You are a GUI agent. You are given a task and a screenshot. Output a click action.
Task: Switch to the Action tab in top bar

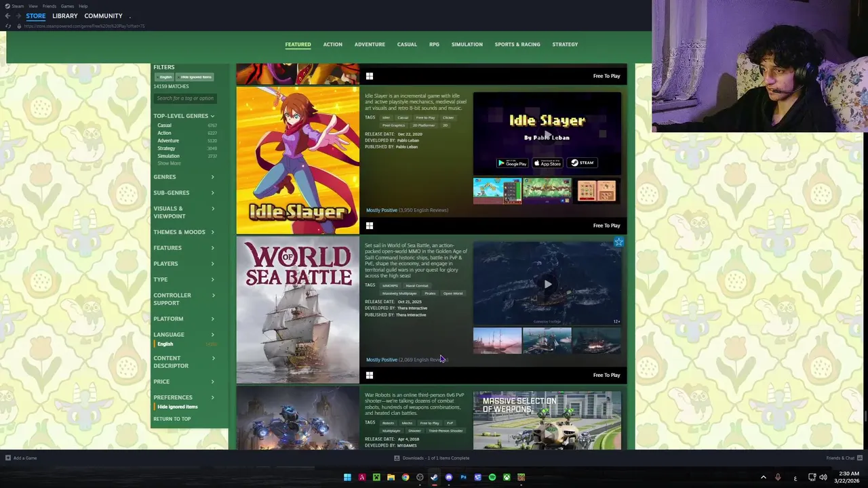click(332, 45)
